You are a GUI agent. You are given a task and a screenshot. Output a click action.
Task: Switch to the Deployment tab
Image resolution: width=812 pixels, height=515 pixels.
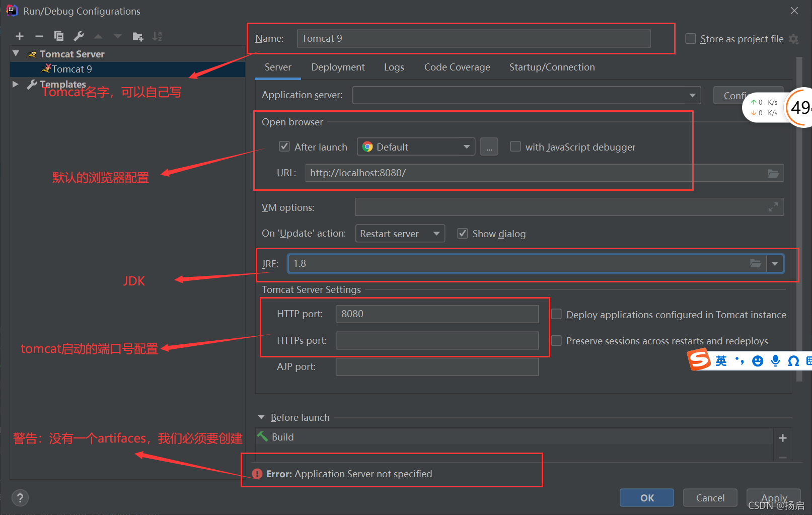[338, 67]
